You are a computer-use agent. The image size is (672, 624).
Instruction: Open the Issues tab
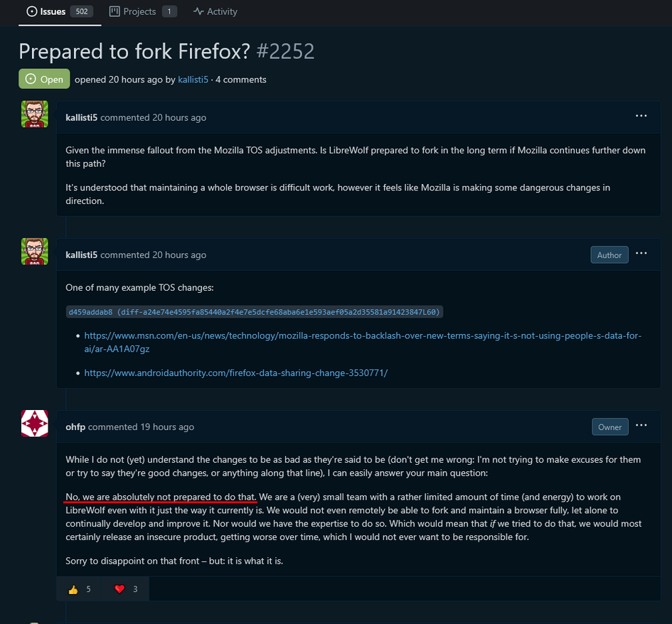coord(60,11)
